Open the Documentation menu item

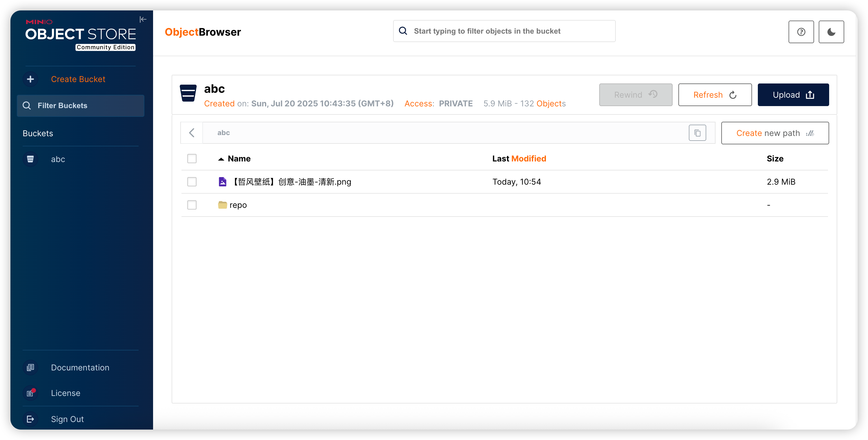[x=80, y=368]
